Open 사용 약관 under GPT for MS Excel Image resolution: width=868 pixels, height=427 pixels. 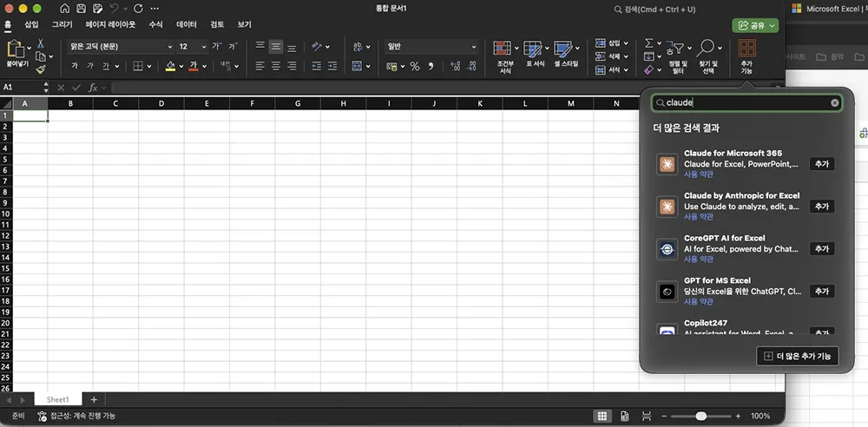click(699, 302)
